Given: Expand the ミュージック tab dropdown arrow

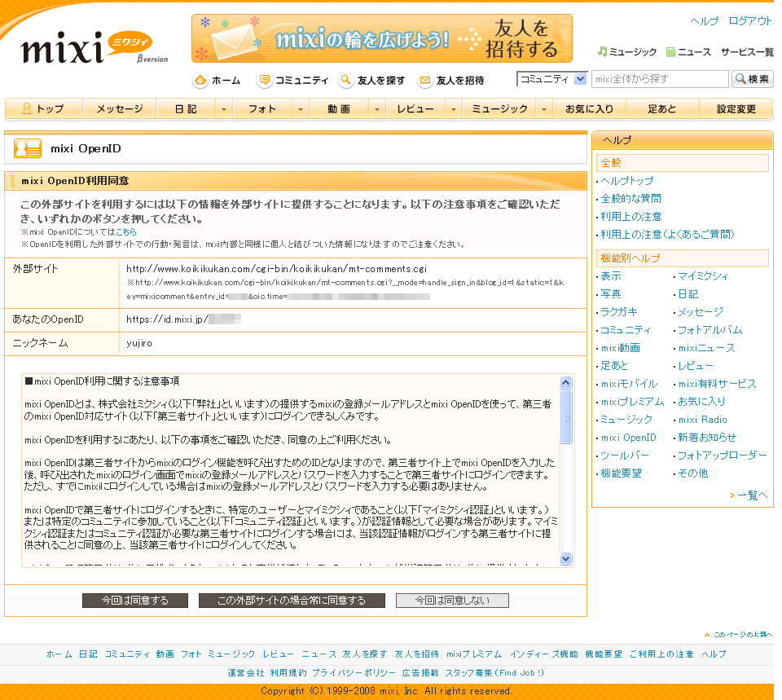Looking at the screenshot, I should click(544, 109).
